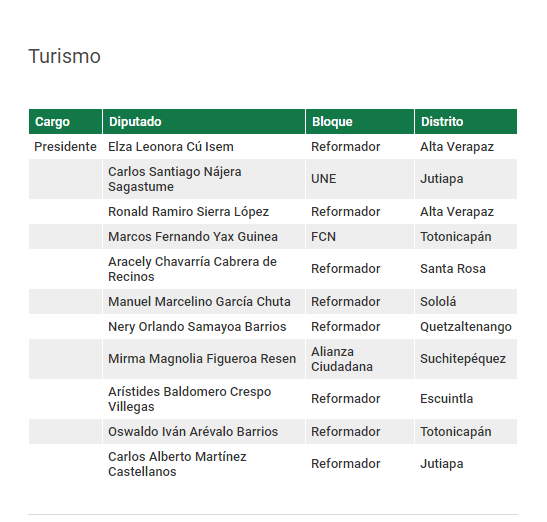Click the Presidente cargo cell
547x522 pixels.
click(65, 147)
